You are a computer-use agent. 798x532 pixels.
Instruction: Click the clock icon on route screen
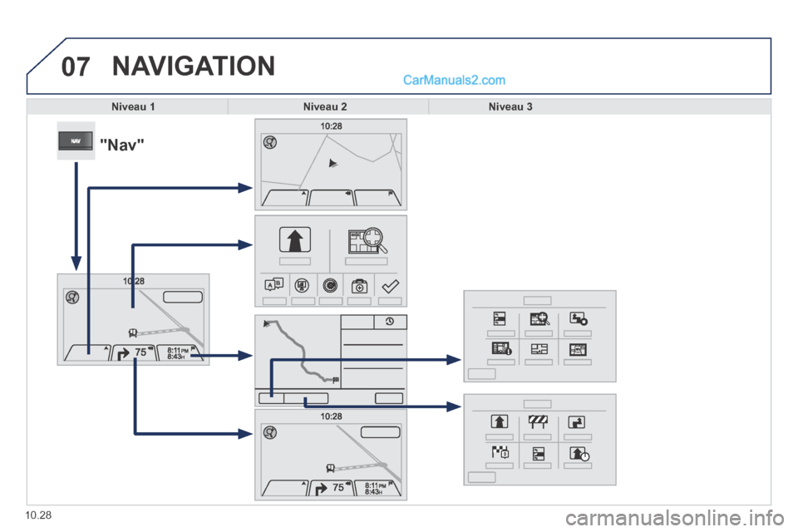coord(390,322)
